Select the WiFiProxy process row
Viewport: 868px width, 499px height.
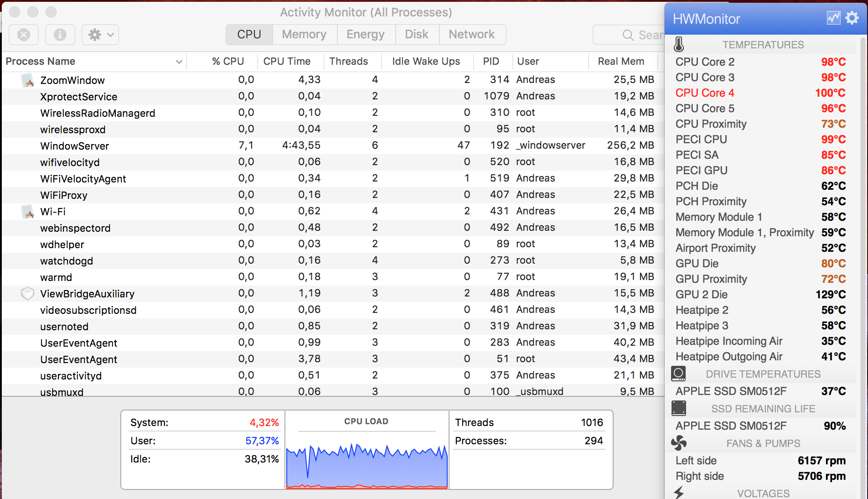click(x=333, y=195)
